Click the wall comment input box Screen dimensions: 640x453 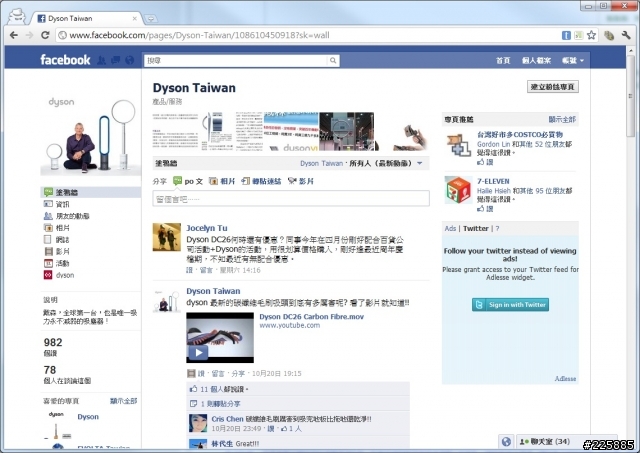(291, 199)
